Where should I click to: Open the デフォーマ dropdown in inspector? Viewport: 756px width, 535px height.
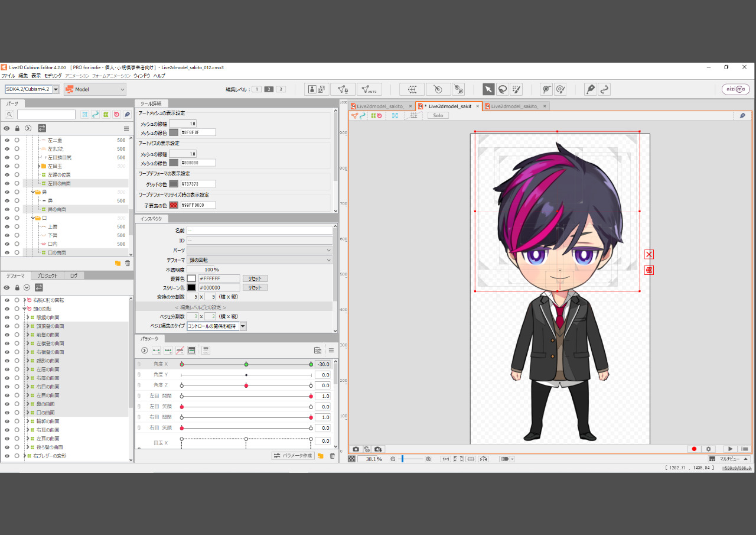(260, 260)
